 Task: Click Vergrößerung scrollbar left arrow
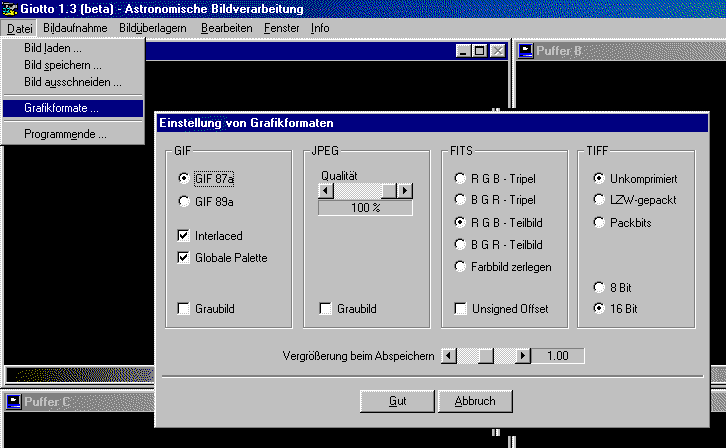click(449, 355)
